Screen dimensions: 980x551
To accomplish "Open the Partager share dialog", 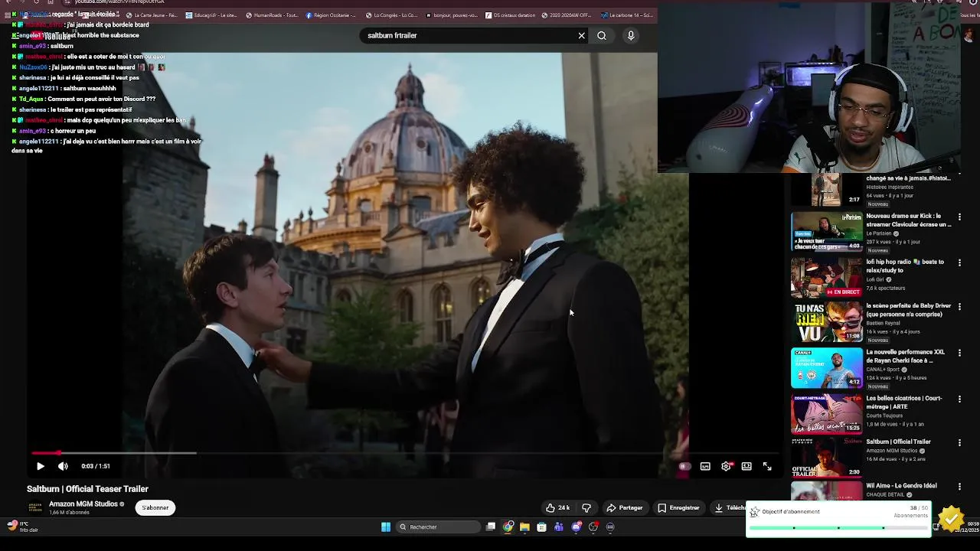I will 624,507.
